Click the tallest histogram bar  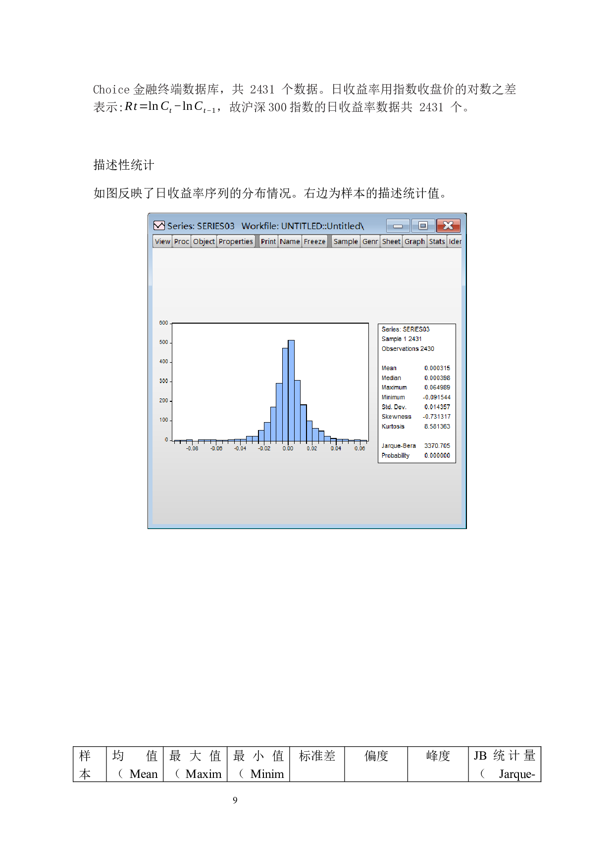(291, 391)
